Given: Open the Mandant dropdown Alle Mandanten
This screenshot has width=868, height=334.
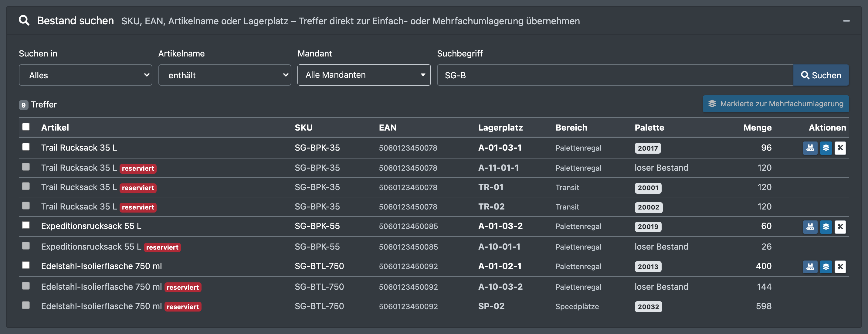Looking at the screenshot, I should click(364, 75).
